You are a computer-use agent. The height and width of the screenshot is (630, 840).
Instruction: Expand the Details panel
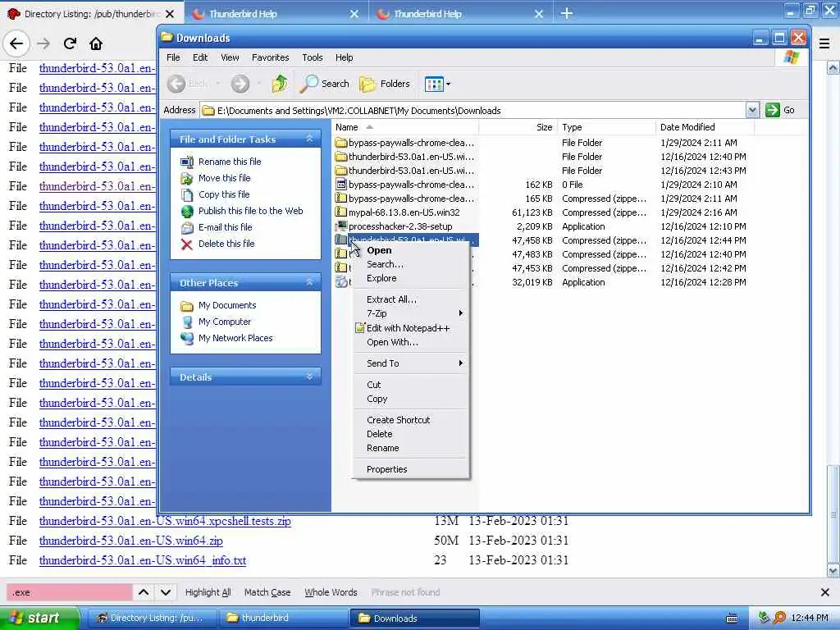pyautogui.click(x=309, y=377)
